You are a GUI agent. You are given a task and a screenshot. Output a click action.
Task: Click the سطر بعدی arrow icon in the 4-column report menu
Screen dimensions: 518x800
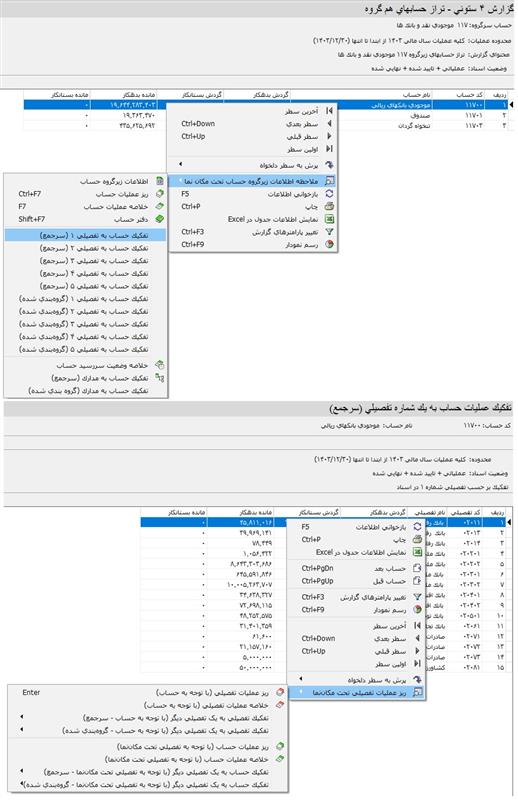pyautogui.click(x=329, y=123)
